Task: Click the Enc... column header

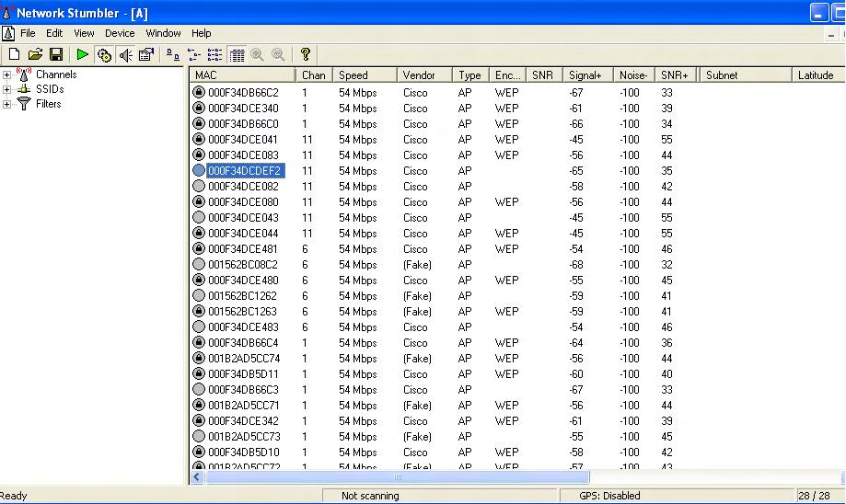Action: (x=508, y=74)
